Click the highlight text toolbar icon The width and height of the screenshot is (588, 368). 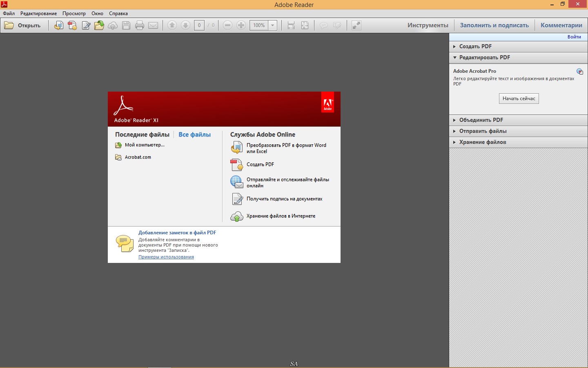(x=337, y=25)
